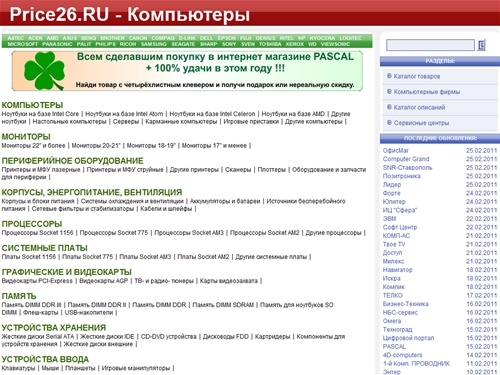
Task: Click the TOSHIBA brand link
Action: pos(270,44)
